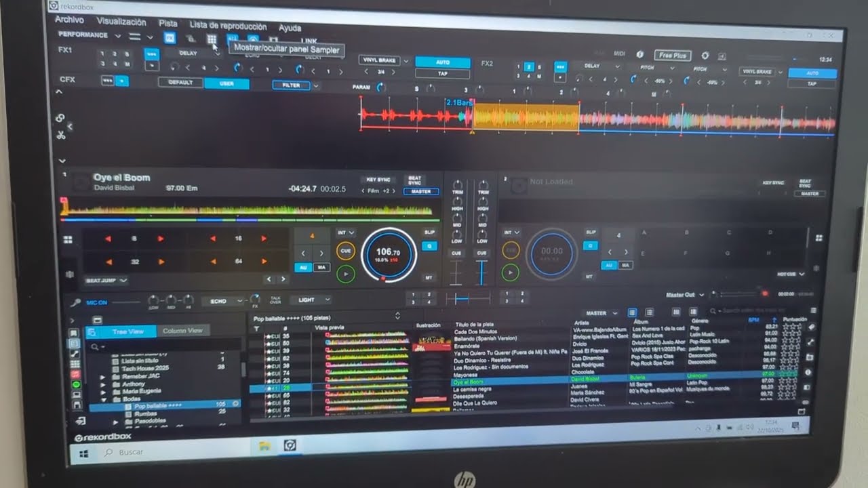Collapse the waveform panel with up chevron
The height and width of the screenshot is (488, 868).
[59, 92]
